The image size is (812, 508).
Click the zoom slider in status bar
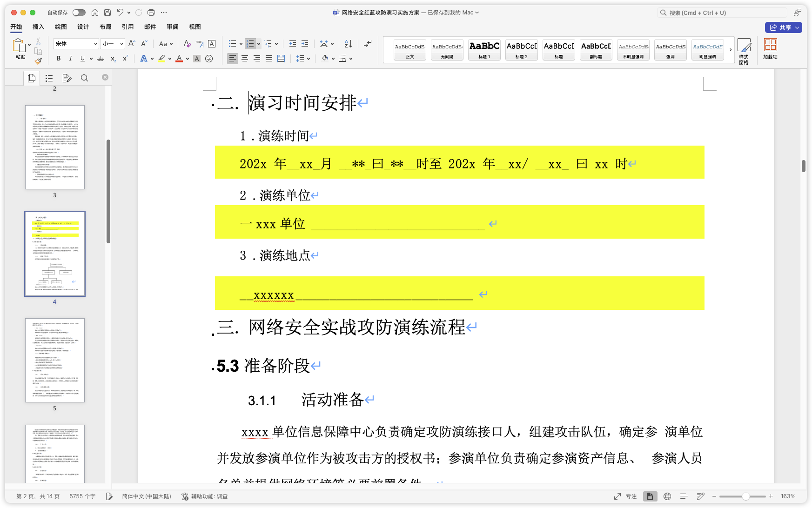(745, 496)
